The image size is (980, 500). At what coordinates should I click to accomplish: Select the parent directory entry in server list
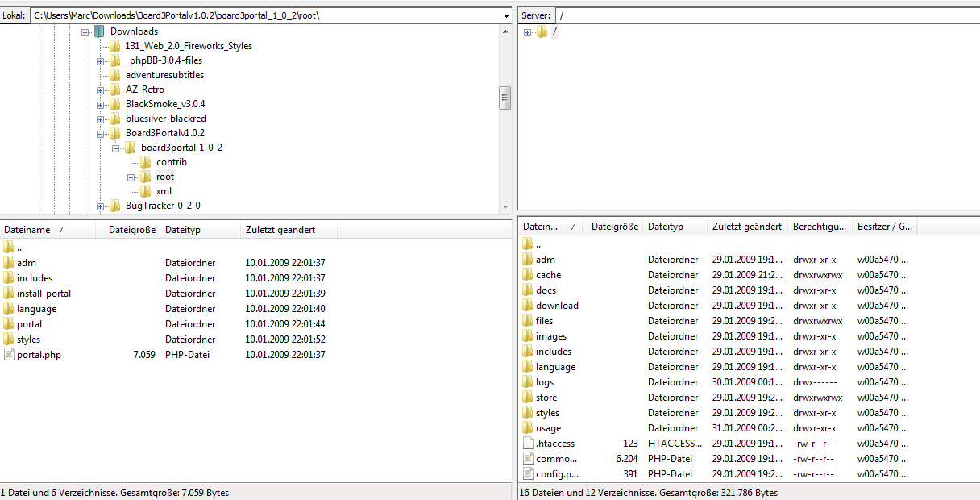tap(538, 244)
